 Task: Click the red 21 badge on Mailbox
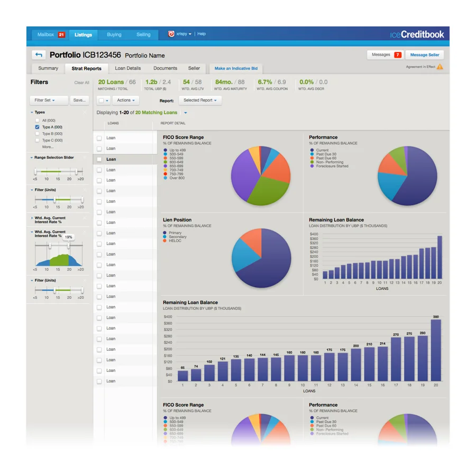click(61, 34)
